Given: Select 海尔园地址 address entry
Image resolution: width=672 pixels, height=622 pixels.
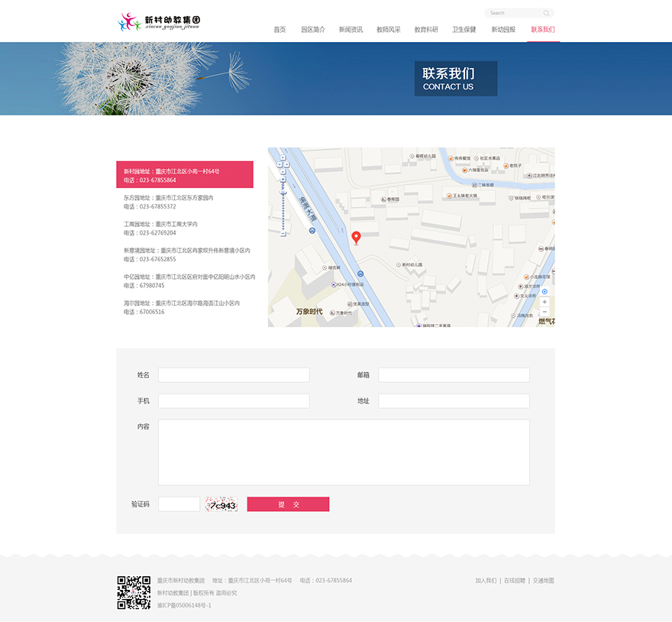Looking at the screenshot, I should tap(182, 307).
